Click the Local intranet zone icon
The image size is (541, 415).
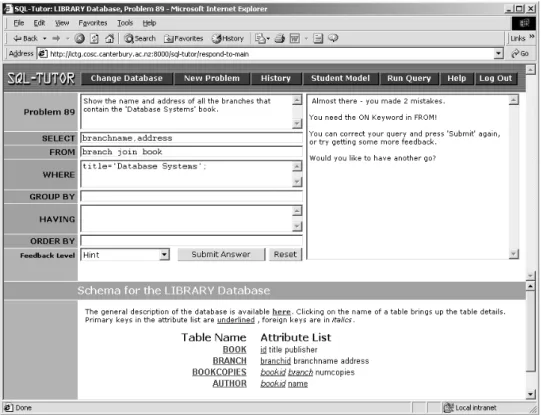click(448, 408)
